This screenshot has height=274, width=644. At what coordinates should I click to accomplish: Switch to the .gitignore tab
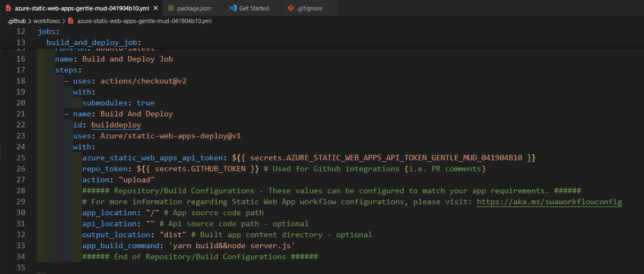(x=309, y=8)
